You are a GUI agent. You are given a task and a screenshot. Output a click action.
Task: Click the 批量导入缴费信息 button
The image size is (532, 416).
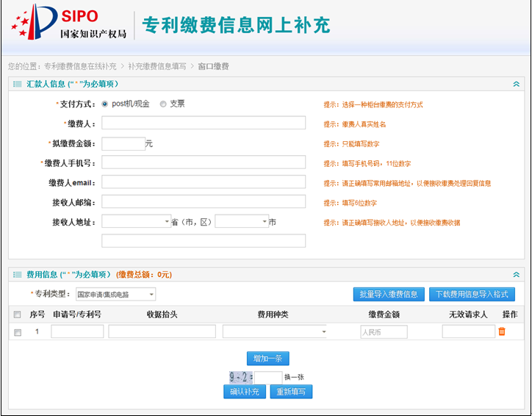click(389, 294)
